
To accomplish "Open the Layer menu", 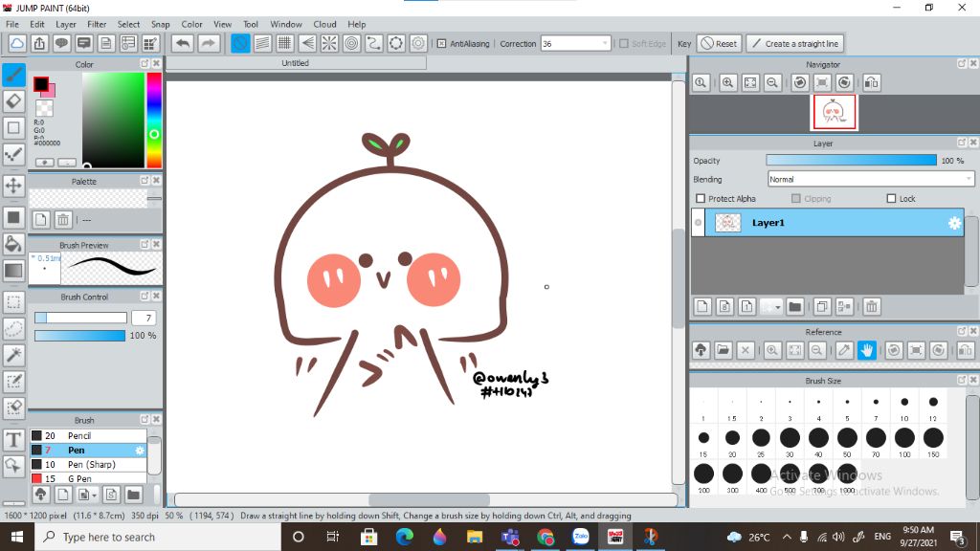I will point(66,24).
